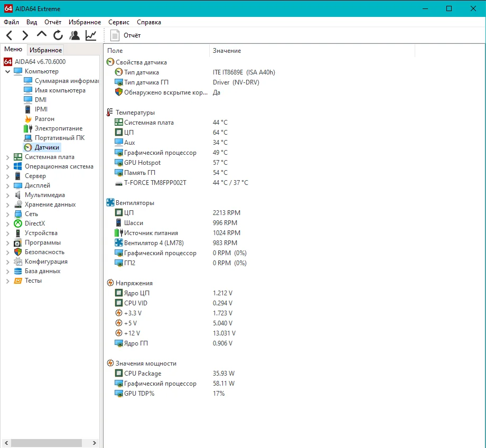Open the user profile icon in toolbar
Image resolution: width=486 pixels, height=448 pixels.
74,35
